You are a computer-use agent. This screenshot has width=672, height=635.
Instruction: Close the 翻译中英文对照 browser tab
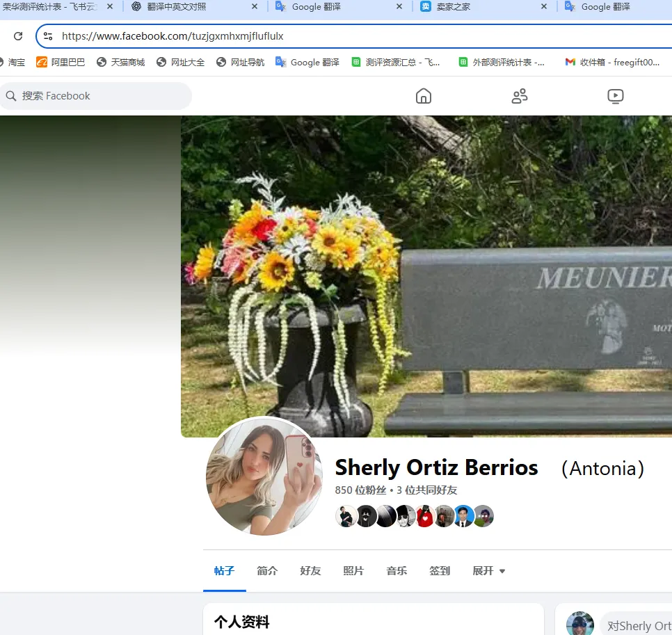[255, 6]
